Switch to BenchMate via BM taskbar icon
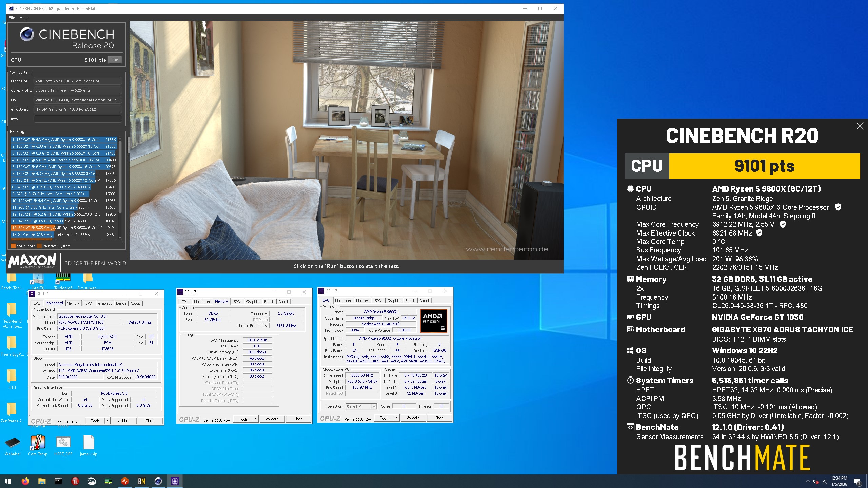Screen dimensions: 868x488 (141, 481)
